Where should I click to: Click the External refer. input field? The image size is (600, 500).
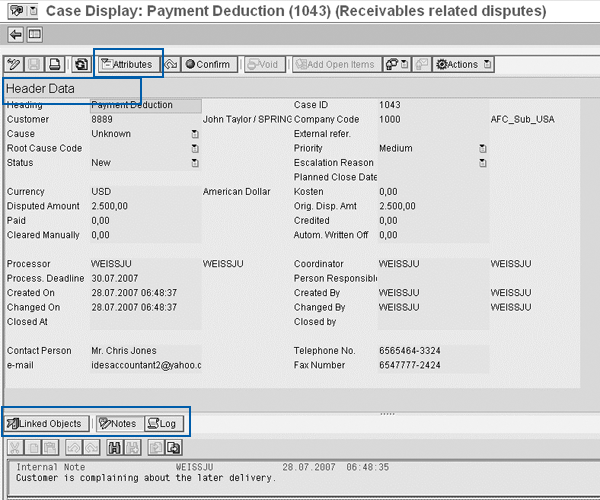click(x=430, y=134)
